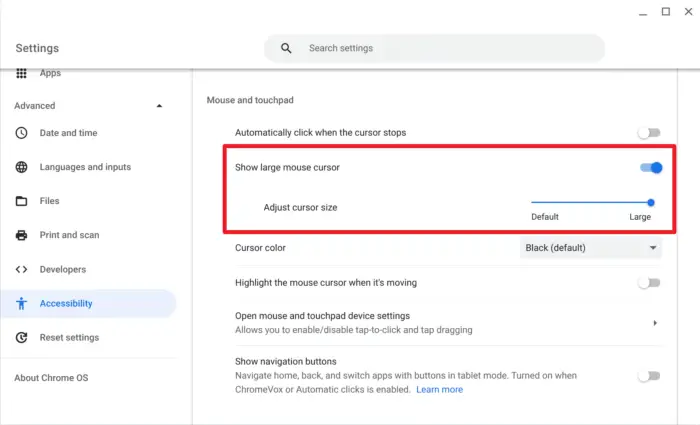700x425 pixels.
Task: Click the Adjust cursor size slider handle
Action: click(x=651, y=203)
